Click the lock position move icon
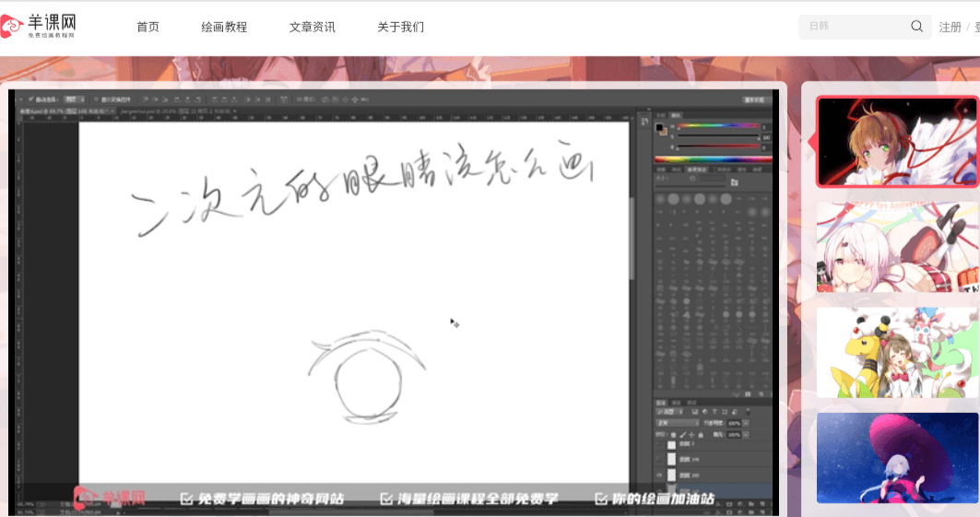The width and height of the screenshot is (980, 517). tap(691, 434)
